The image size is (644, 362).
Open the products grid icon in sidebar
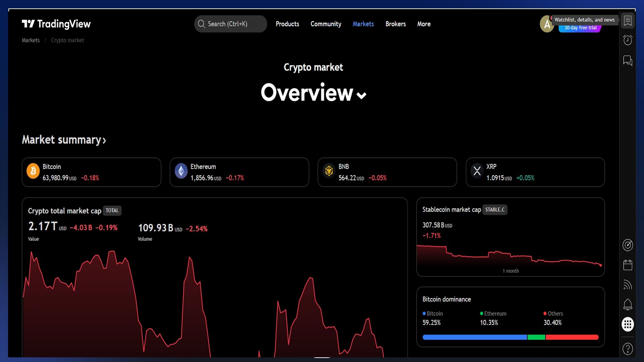pos(628,324)
